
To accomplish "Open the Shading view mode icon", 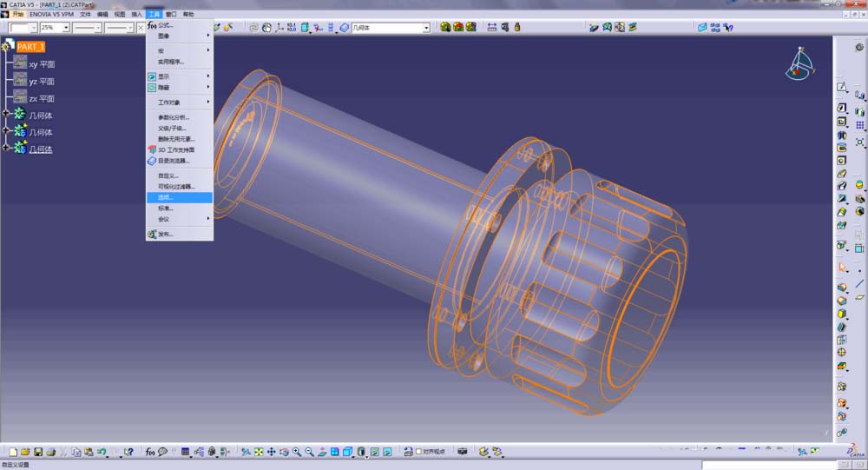I will [x=361, y=453].
